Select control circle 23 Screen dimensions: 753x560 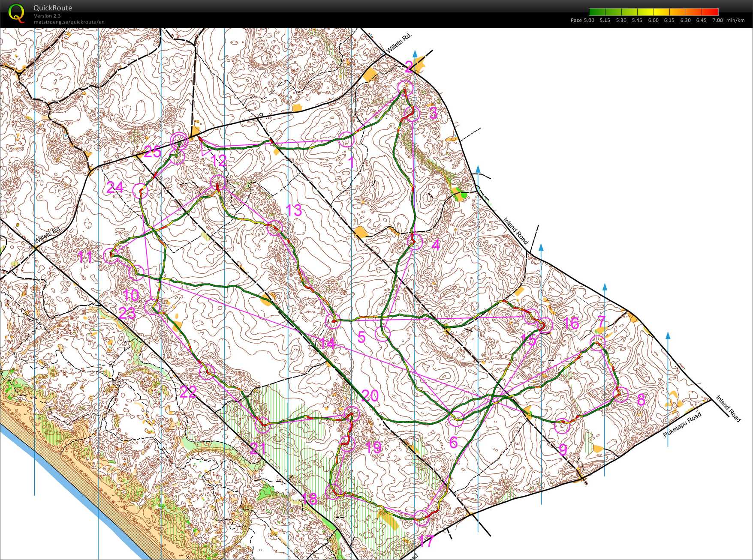point(153,307)
